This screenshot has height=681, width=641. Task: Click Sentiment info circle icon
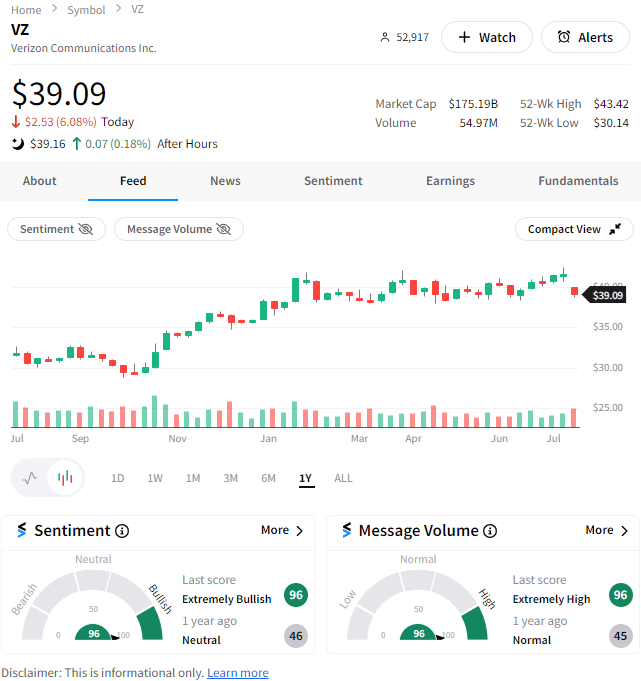(122, 531)
